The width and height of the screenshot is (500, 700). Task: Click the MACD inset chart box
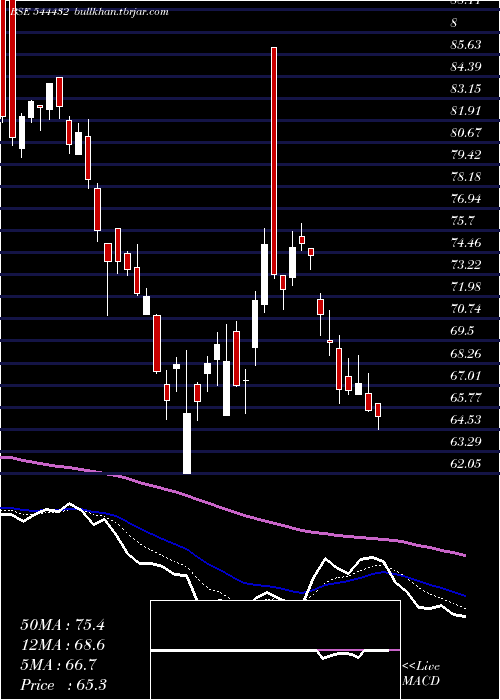275,650
